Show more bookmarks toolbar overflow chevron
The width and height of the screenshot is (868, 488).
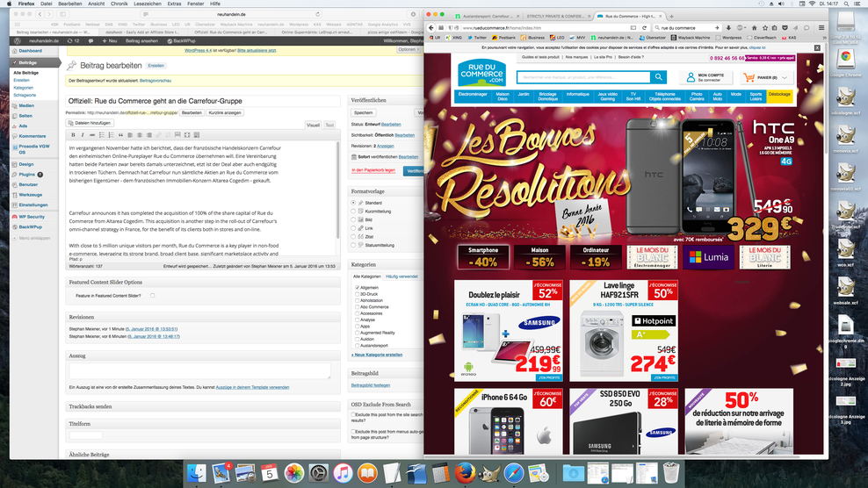[824, 38]
